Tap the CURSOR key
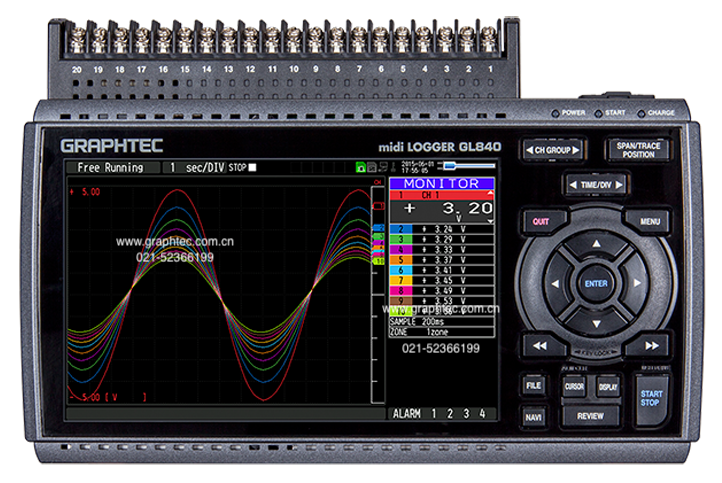The height and width of the screenshot is (483, 722). [574, 387]
